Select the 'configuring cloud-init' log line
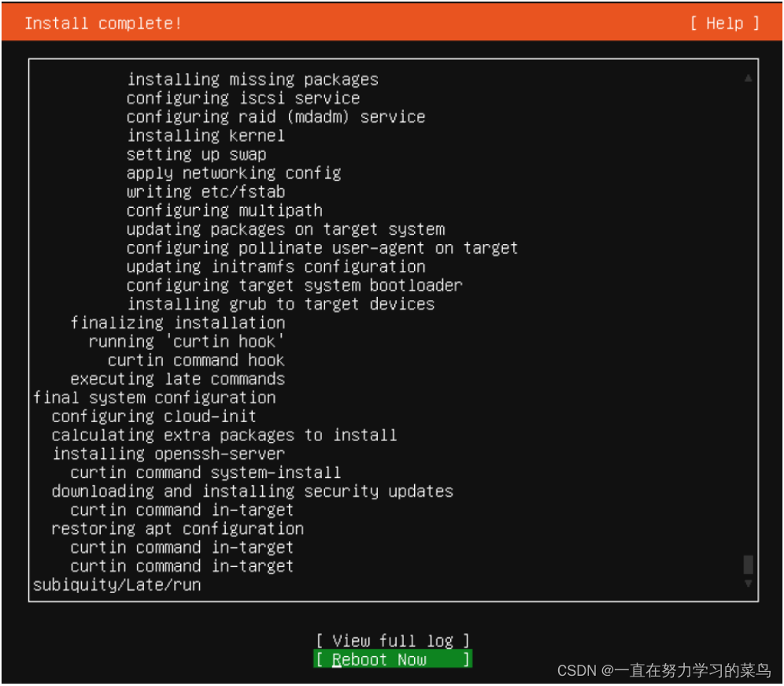The width and height of the screenshot is (784, 686). (154, 417)
